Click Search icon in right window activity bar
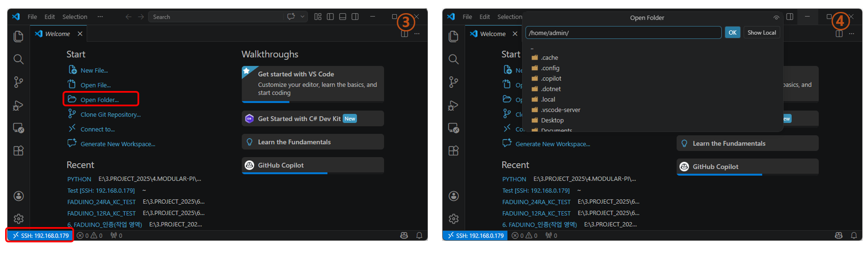The width and height of the screenshot is (868, 253). point(453,59)
